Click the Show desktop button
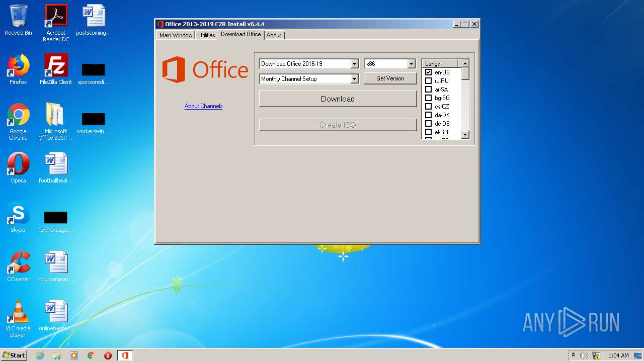 click(x=639, y=355)
